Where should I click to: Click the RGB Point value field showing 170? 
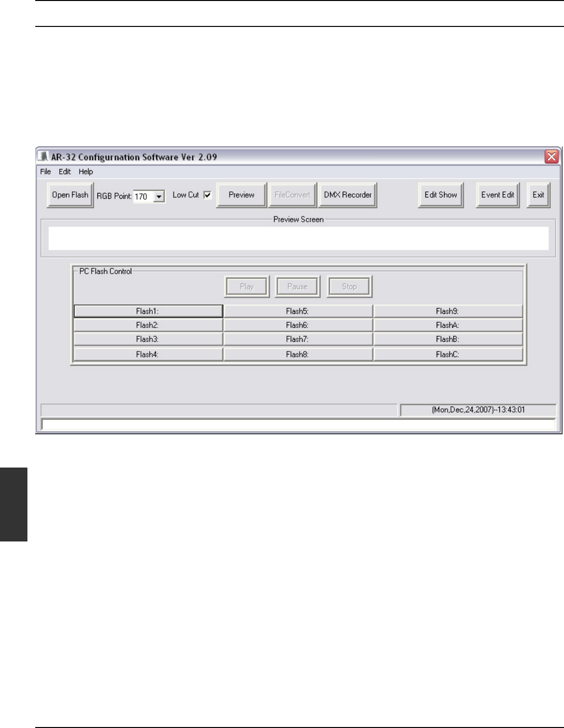point(143,197)
